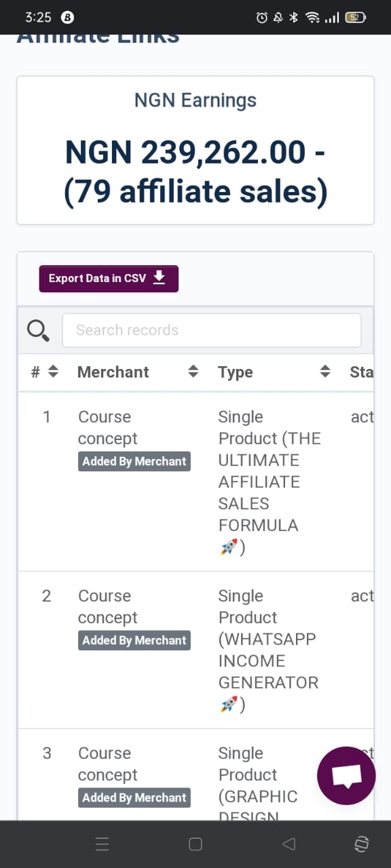391x868 pixels.
Task: Open the hamburger menu in the bottom bar
Action: [x=102, y=844]
